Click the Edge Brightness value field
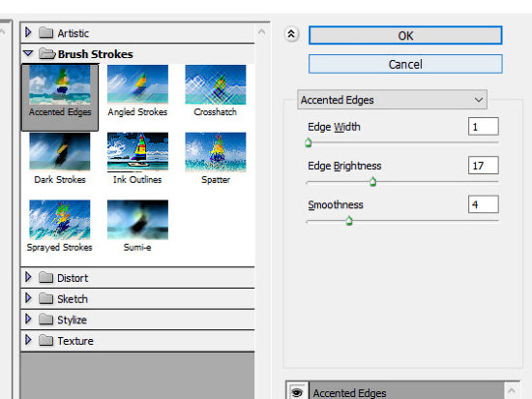This screenshot has width=532, height=399. [x=483, y=166]
